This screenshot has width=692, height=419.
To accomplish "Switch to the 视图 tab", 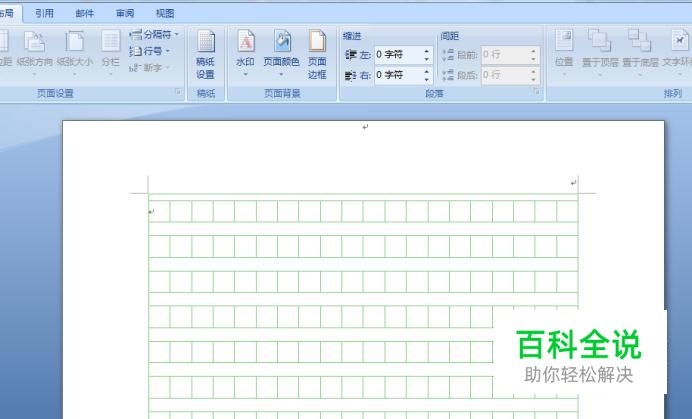I will (x=165, y=13).
